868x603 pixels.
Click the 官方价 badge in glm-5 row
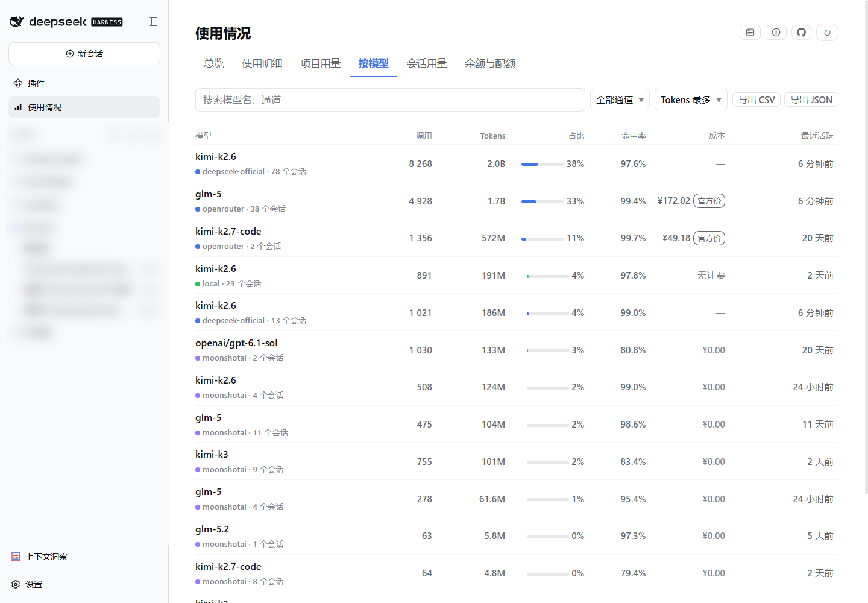tap(709, 201)
